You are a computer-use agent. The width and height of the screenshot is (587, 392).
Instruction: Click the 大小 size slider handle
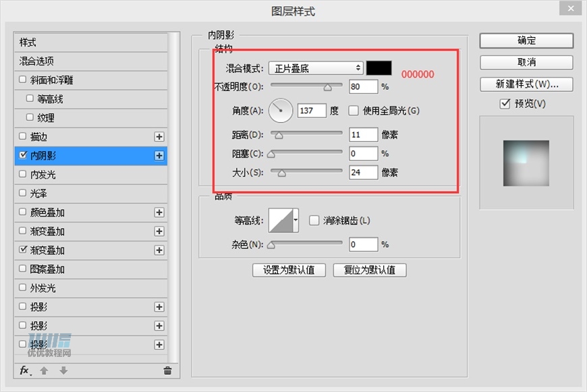[282, 173]
